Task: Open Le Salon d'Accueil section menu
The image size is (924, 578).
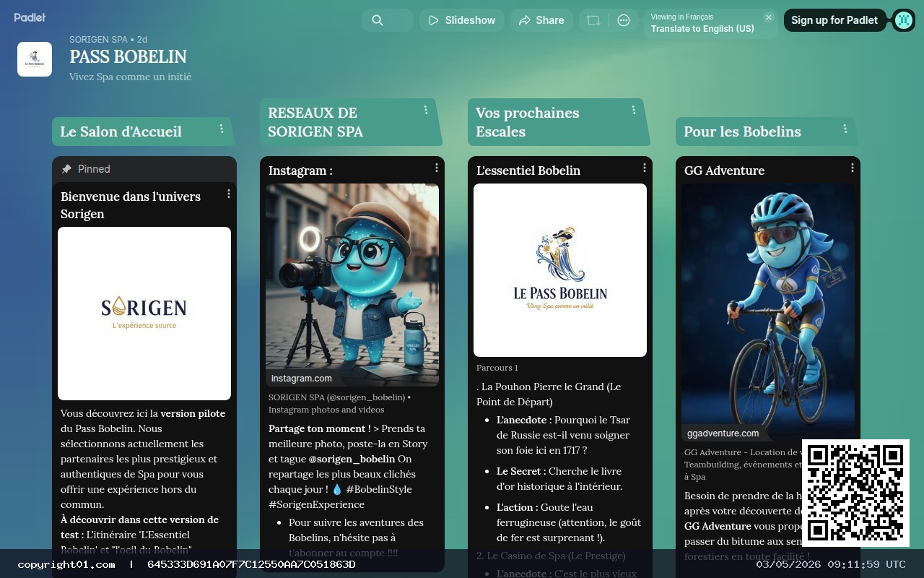Action: [222, 129]
